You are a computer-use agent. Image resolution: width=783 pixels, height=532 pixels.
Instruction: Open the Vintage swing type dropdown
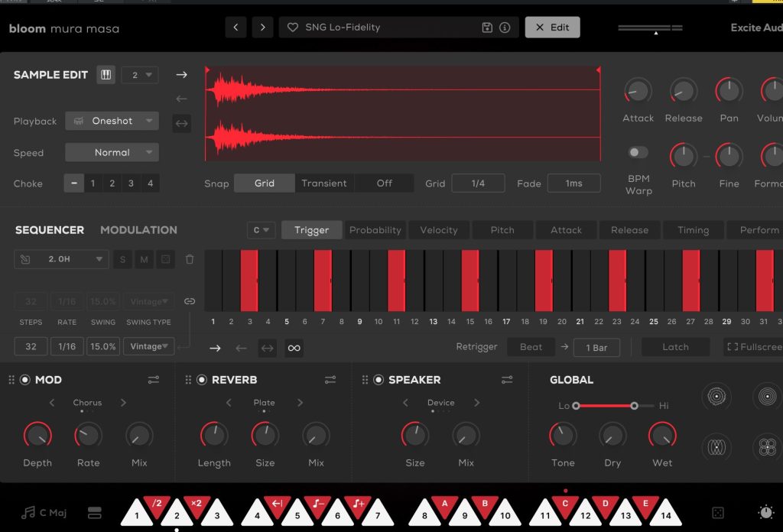(x=149, y=346)
